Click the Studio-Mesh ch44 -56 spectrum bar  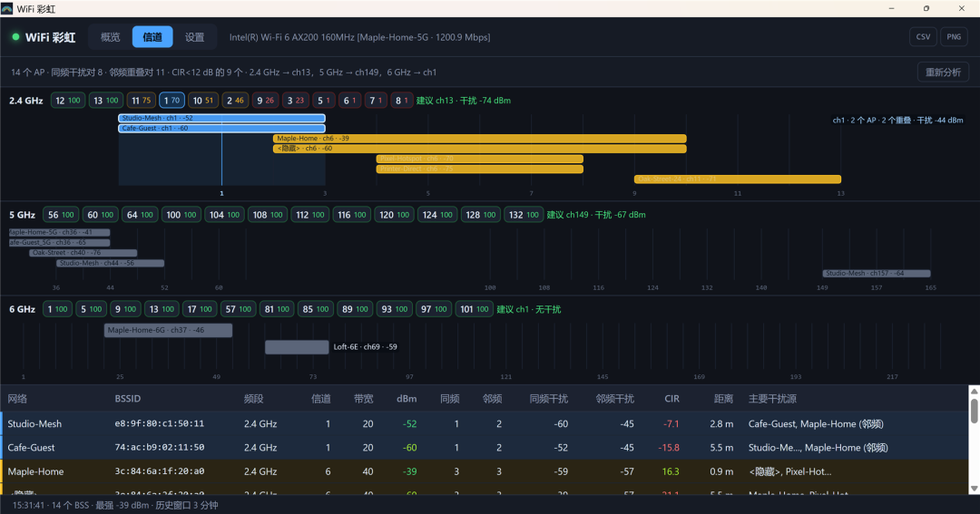111,263
